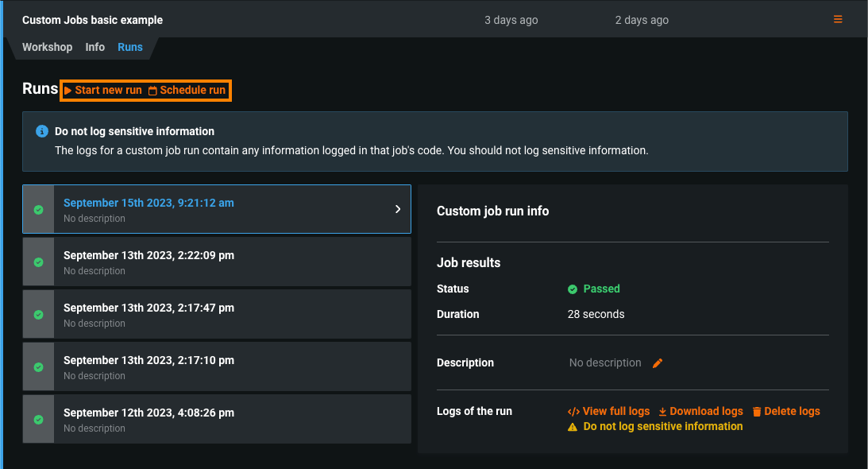Start a new run
The image size is (868, 469).
coord(103,91)
